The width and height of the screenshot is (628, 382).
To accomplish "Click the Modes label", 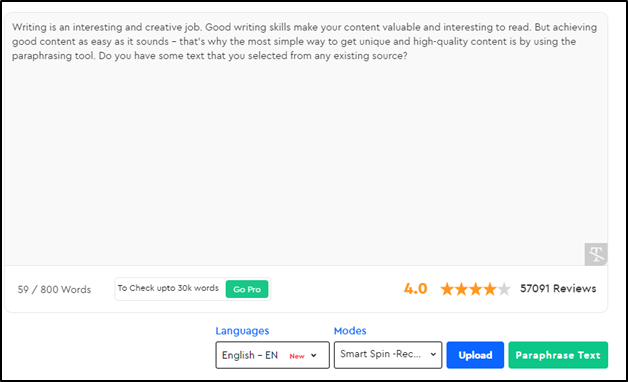I will pos(350,331).
